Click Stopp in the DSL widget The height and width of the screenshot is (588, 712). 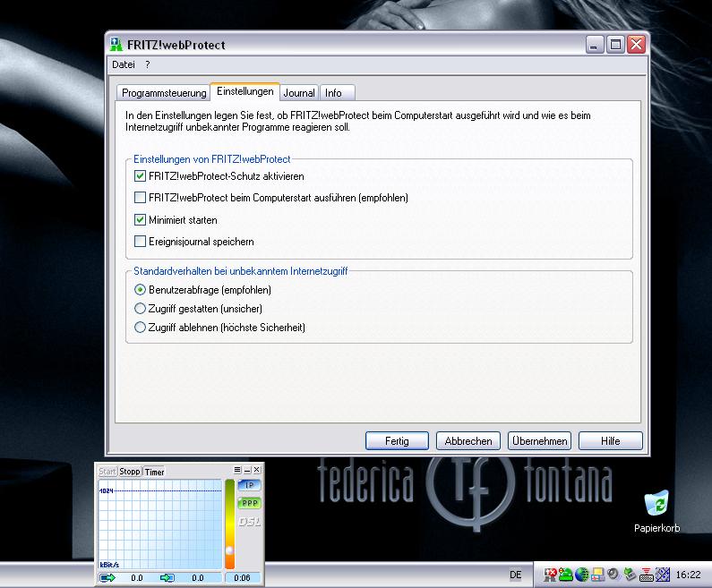(130, 472)
